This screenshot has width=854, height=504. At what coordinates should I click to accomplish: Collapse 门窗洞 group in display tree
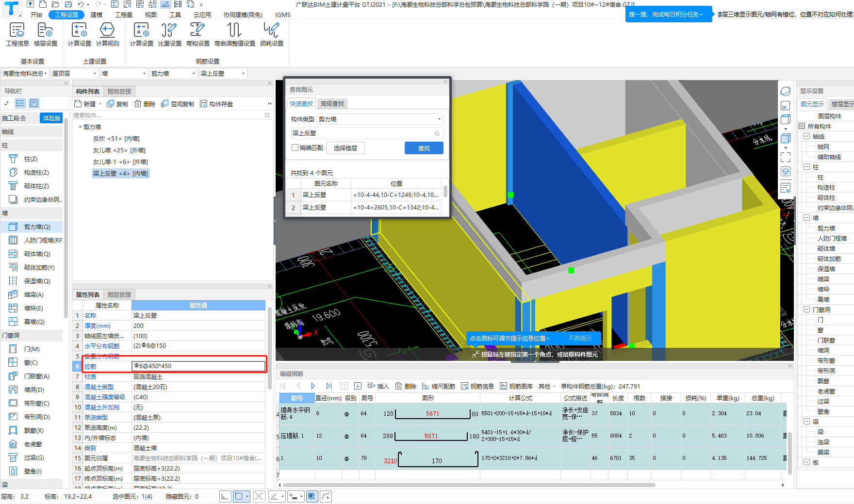pos(806,309)
